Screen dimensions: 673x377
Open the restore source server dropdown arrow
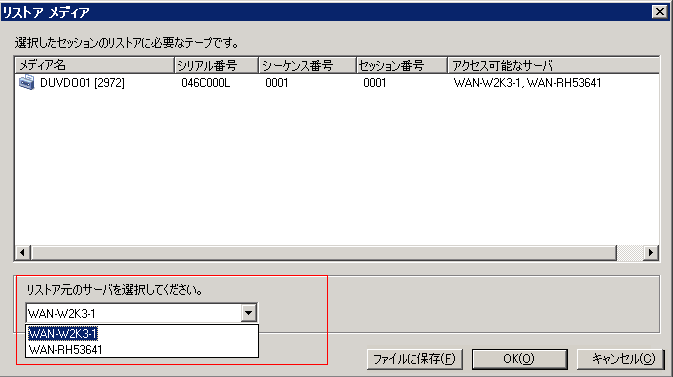coord(249,313)
